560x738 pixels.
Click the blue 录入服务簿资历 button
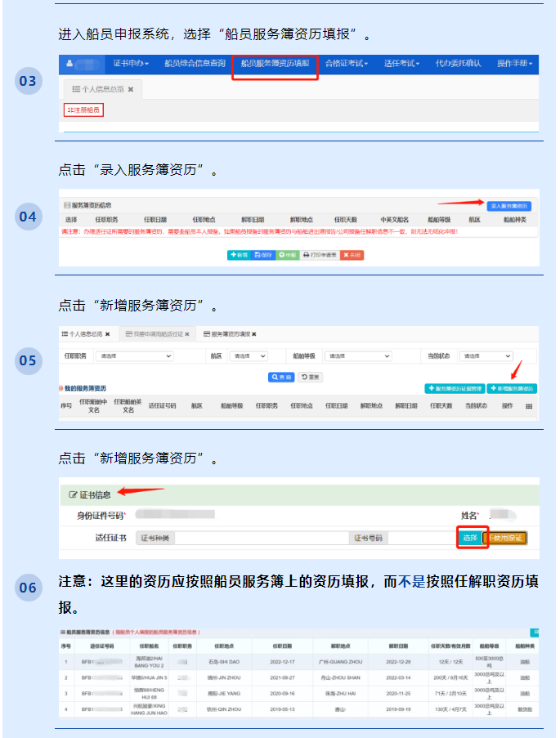tap(508, 206)
